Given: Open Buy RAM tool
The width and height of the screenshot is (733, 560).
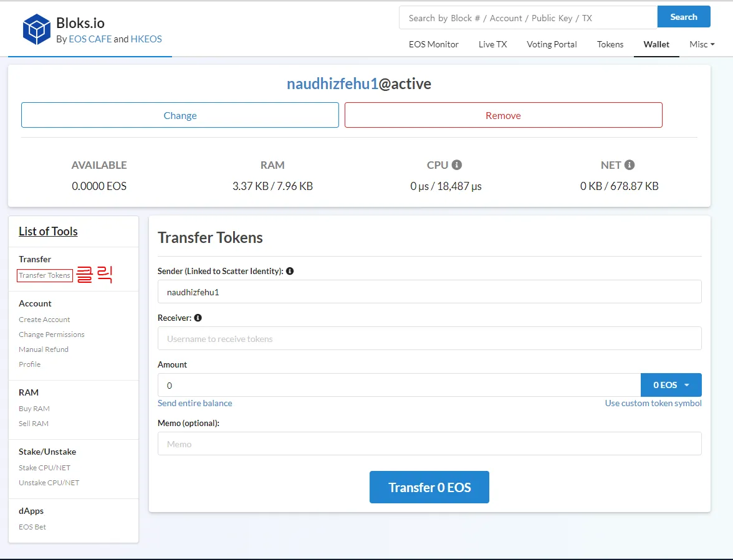Looking at the screenshot, I should [x=34, y=409].
